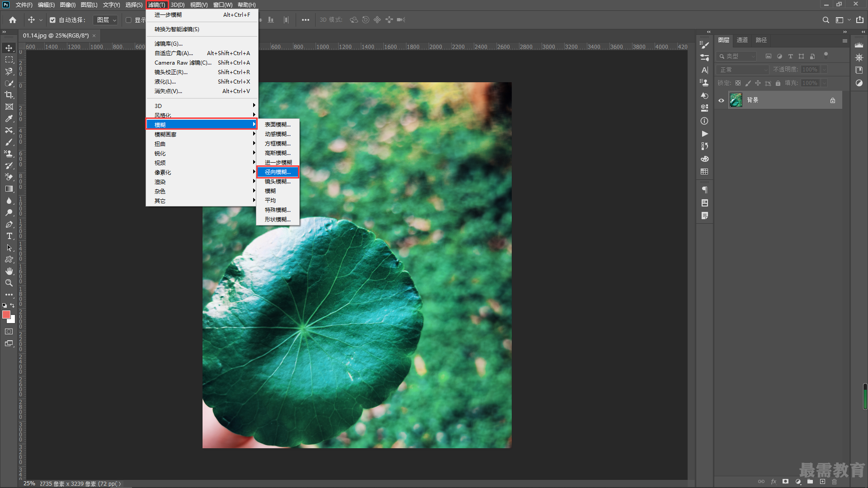Open the auto-select 图层 dropdown
The image size is (868, 488).
click(x=105, y=20)
